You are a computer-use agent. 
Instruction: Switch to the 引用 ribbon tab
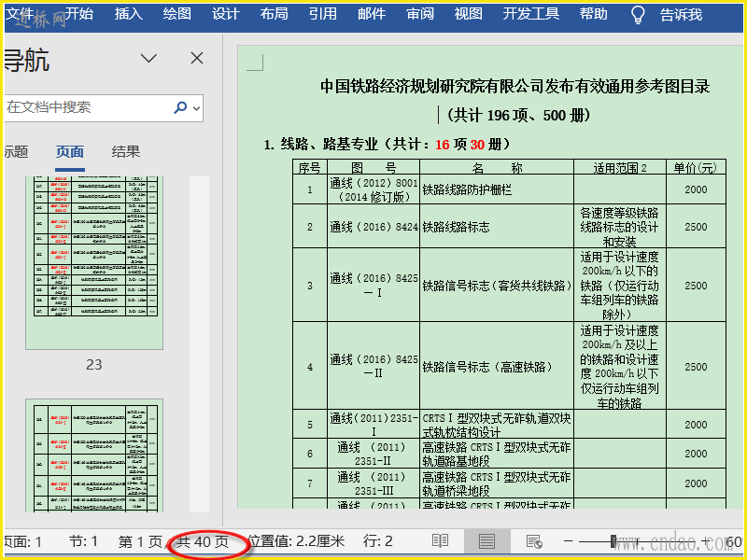pyautogui.click(x=322, y=14)
